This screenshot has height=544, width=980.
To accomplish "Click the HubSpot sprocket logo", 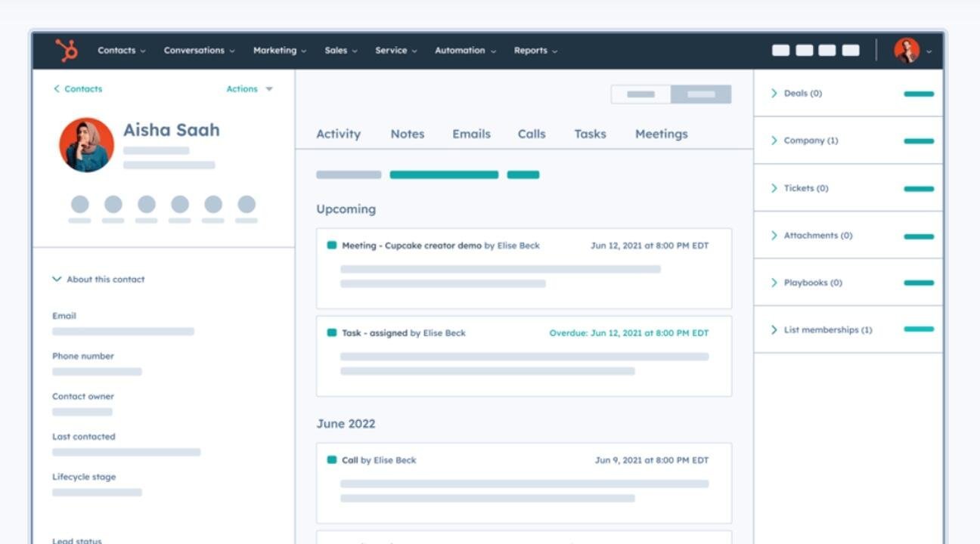I will pos(67,51).
